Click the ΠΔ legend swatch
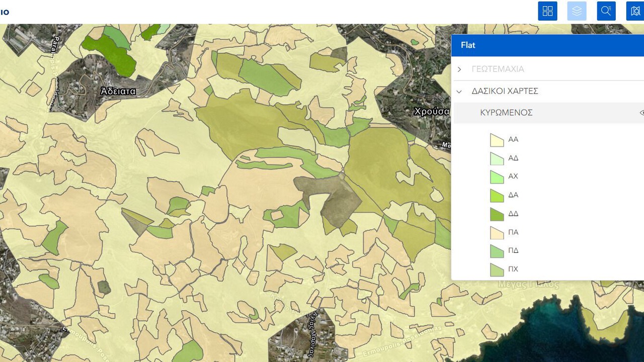This screenshot has height=362, width=644. [497, 251]
